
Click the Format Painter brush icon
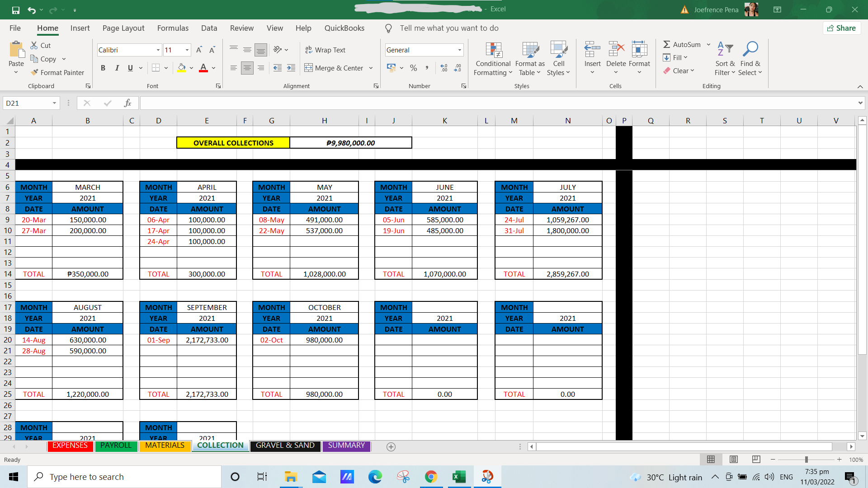coord(34,72)
